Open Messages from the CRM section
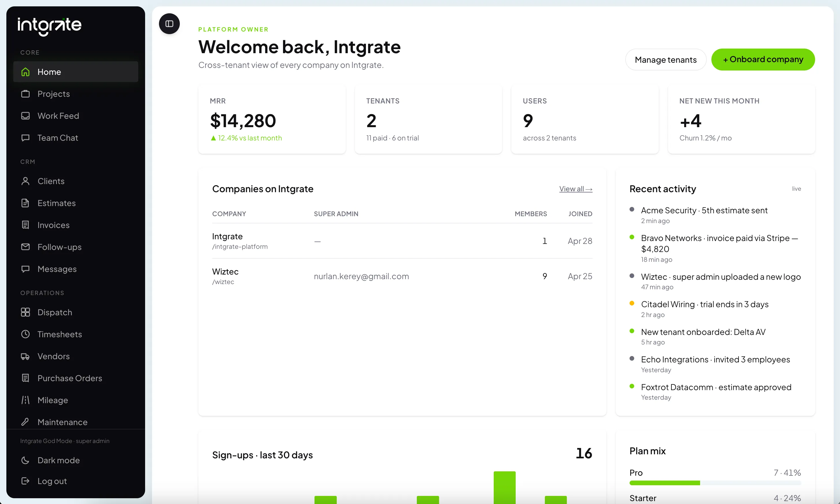Screen dimensions: 840x504 [x=57, y=269]
